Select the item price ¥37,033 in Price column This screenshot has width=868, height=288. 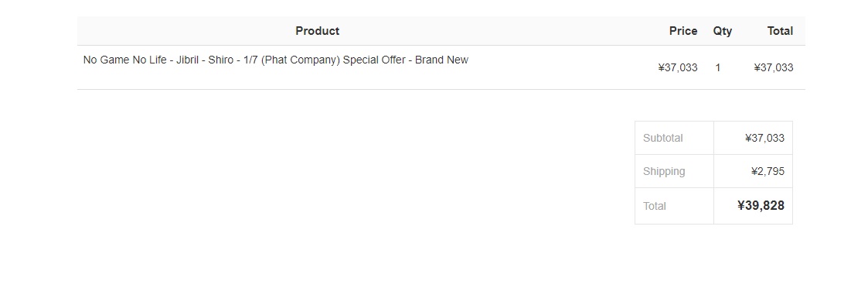[x=678, y=67]
